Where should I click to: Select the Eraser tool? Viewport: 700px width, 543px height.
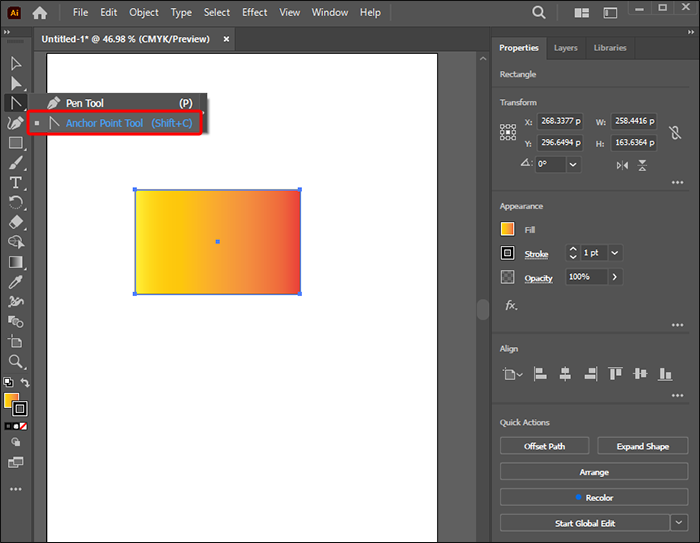(16, 222)
